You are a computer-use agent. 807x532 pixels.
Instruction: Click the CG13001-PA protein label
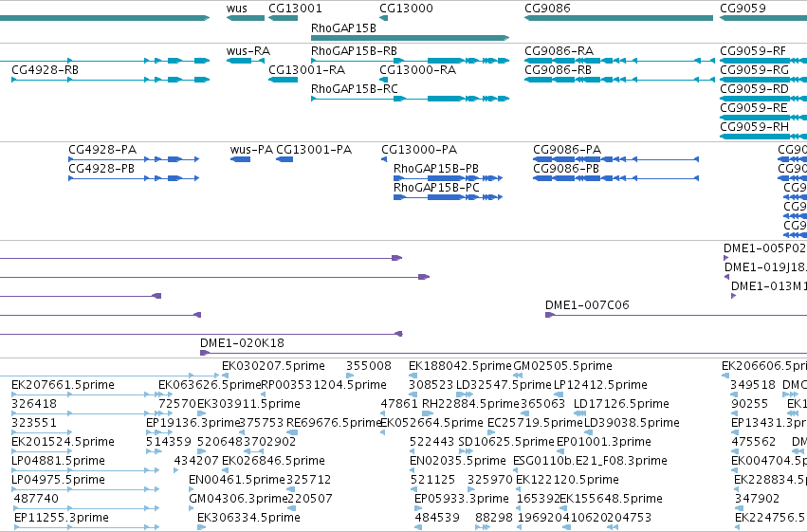coord(314,150)
